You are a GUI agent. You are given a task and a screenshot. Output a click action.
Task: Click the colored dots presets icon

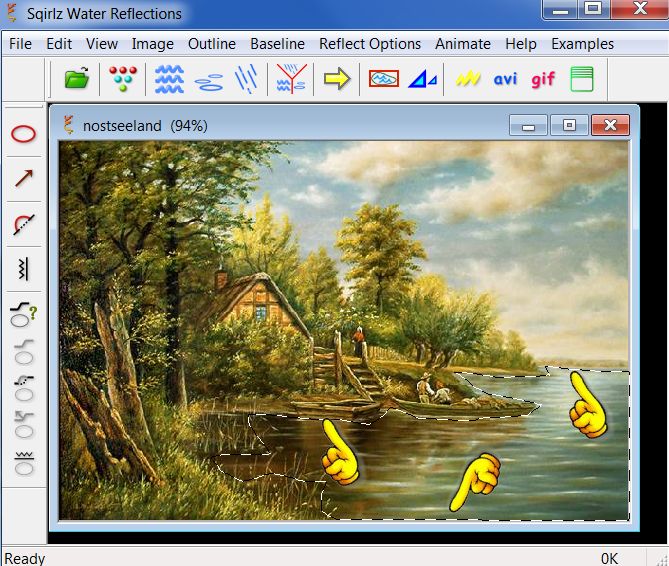click(x=123, y=79)
